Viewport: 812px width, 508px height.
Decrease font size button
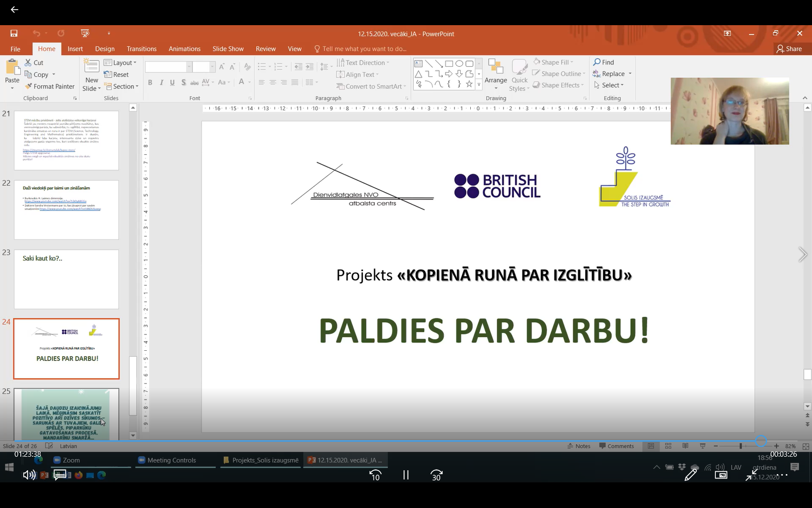click(232, 67)
